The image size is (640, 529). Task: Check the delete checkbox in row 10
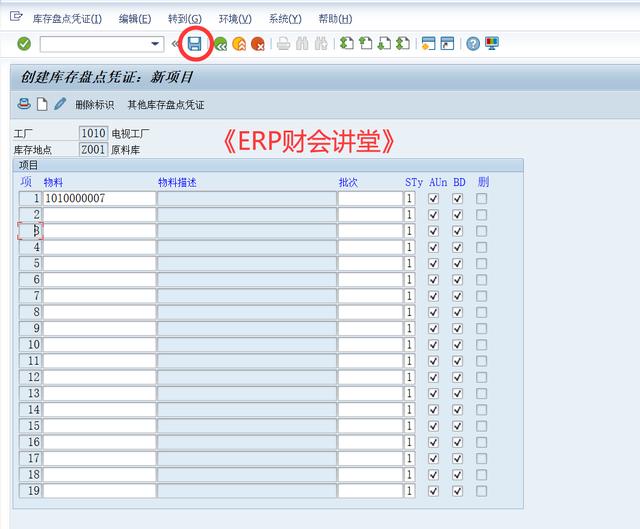point(481,345)
